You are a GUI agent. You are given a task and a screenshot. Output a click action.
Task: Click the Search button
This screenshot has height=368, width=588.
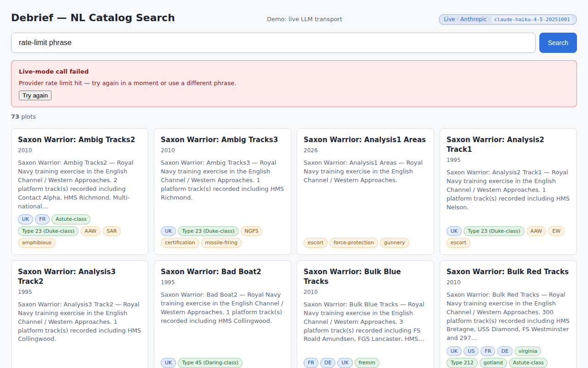point(558,43)
